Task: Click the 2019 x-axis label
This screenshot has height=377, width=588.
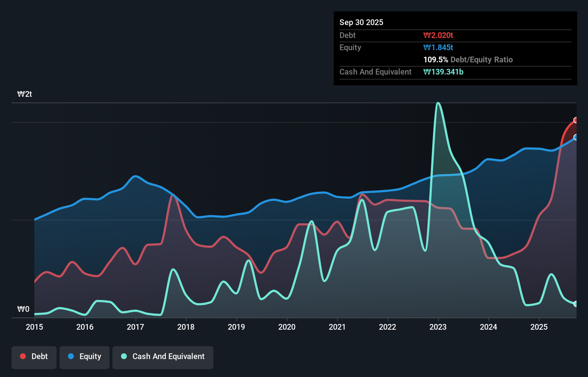Action: tap(236, 327)
